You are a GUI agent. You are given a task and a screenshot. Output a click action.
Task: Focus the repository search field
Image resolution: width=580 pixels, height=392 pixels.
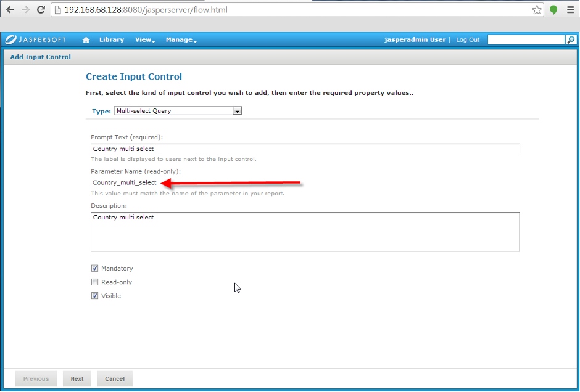pos(526,39)
